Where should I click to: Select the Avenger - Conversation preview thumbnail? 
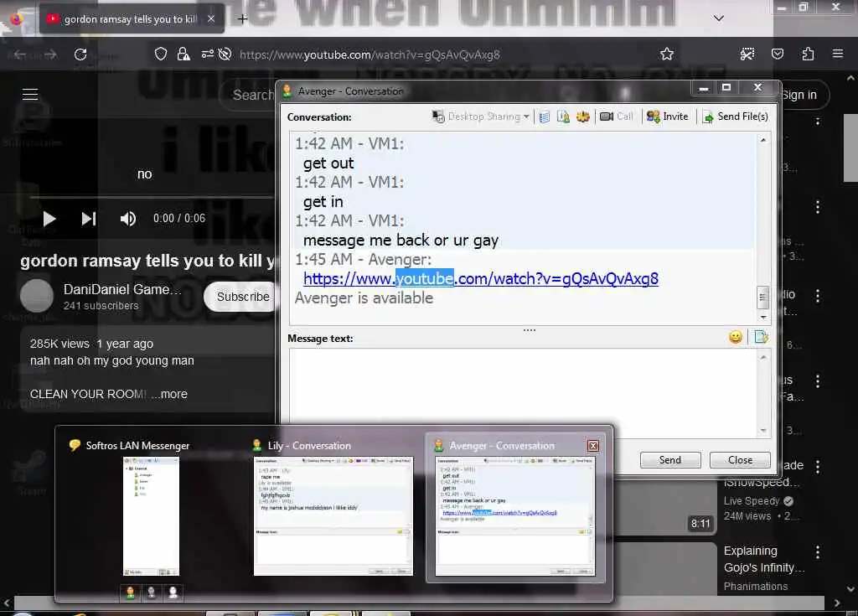click(515, 515)
